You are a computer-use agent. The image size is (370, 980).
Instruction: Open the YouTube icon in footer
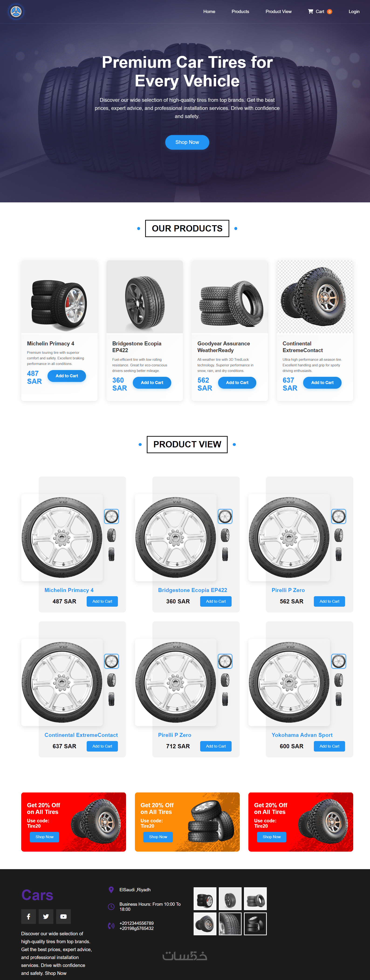[x=64, y=916]
